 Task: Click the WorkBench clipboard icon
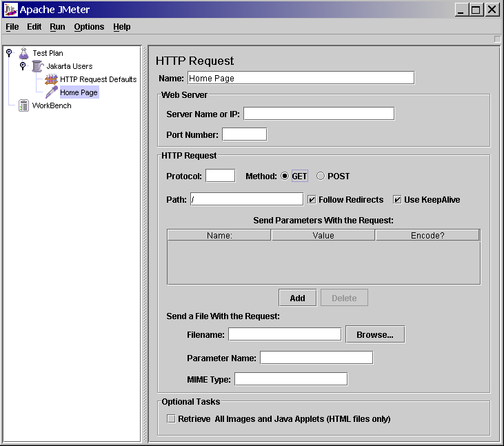pyautogui.click(x=23, y=105)
